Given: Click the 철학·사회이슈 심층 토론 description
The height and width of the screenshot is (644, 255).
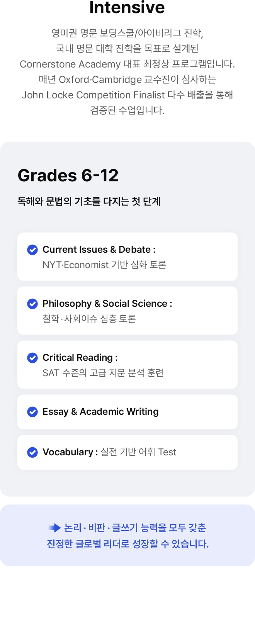Looking at the screenshot, I should (89, 319).
